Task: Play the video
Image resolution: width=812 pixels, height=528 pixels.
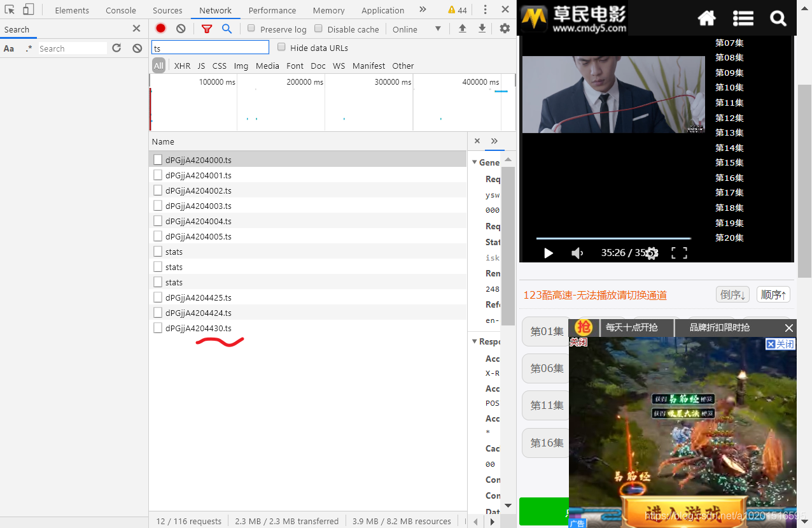Action: (548, 253)
